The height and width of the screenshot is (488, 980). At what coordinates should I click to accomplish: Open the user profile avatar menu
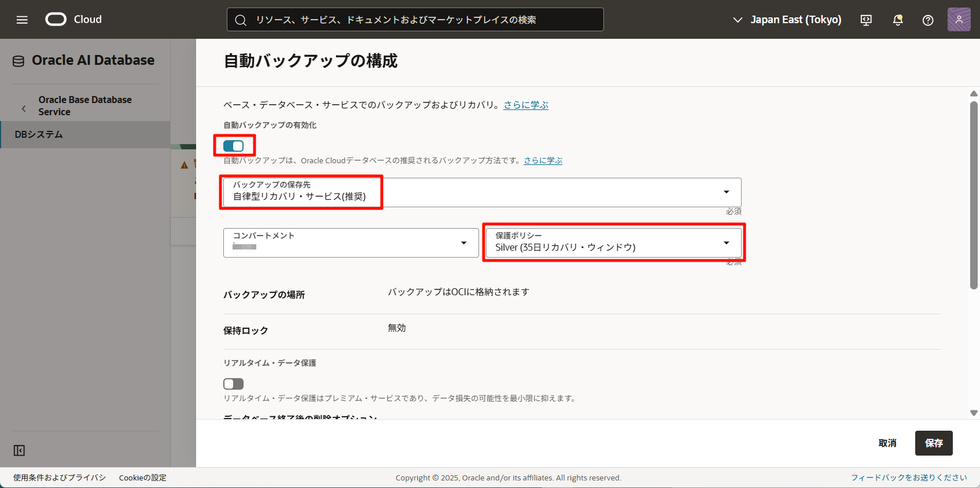click(x=959, y=19)
